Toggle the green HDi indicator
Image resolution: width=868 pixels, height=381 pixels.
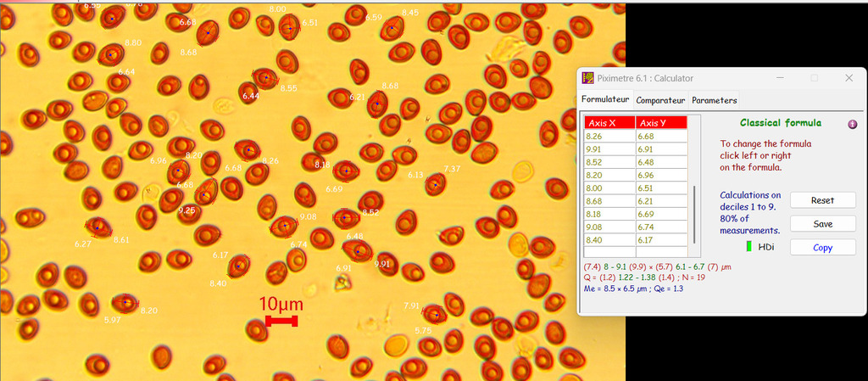coord(749,247)
